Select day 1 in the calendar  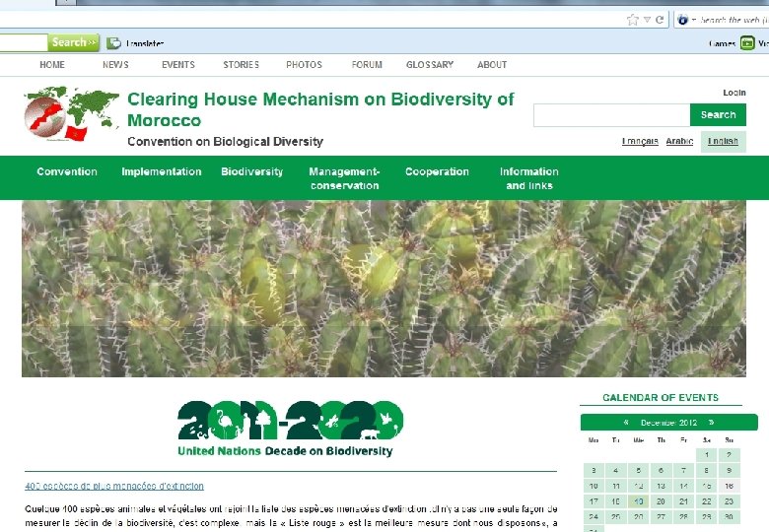click(x=707, y=455)
